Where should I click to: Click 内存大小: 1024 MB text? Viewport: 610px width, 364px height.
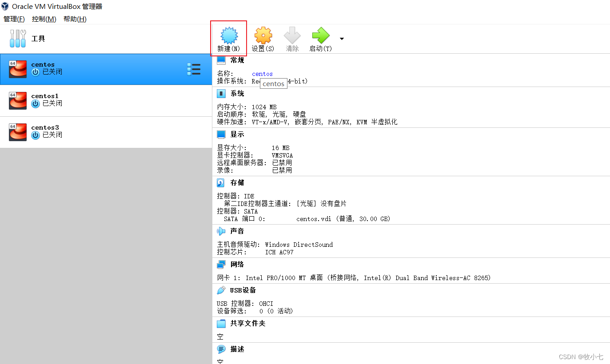247,107
